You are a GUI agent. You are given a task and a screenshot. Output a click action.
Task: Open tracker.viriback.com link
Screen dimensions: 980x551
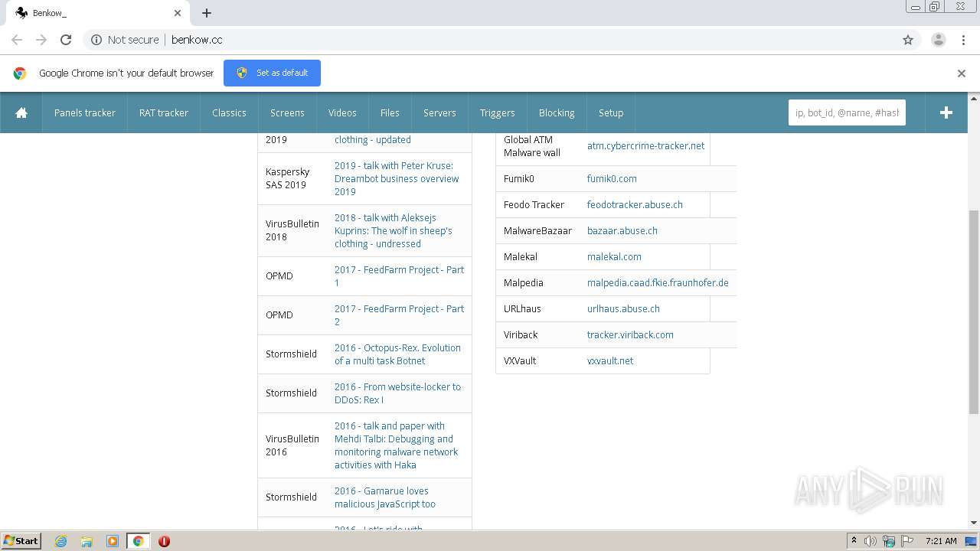(630, 334)
